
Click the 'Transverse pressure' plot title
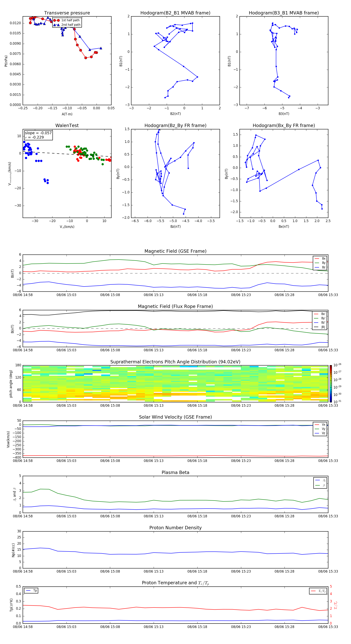[67, 13]
